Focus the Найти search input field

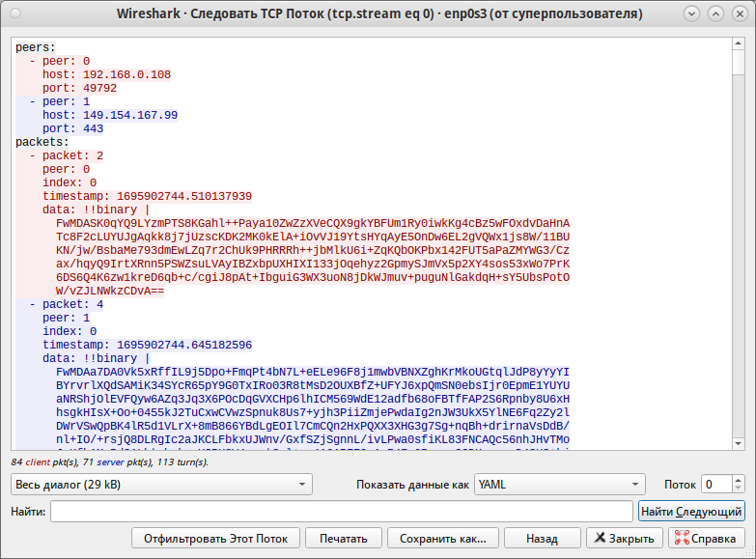(x=342, y=512)
